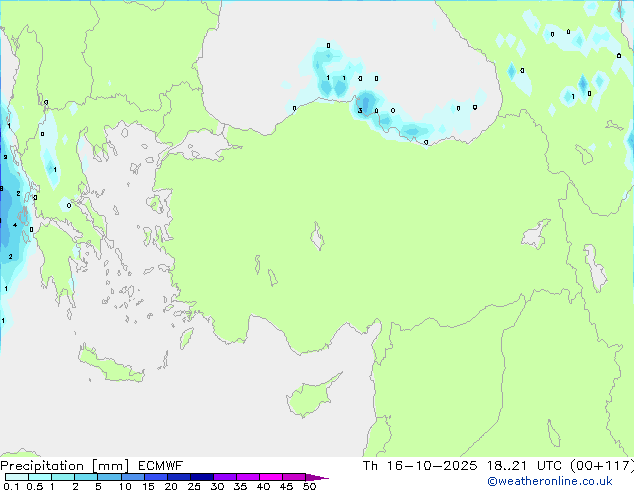The height and width of the screenshot is (490, 634).
Task: Click the 35–40 mm legend color swatch
Action: click(x=248, y=477)
